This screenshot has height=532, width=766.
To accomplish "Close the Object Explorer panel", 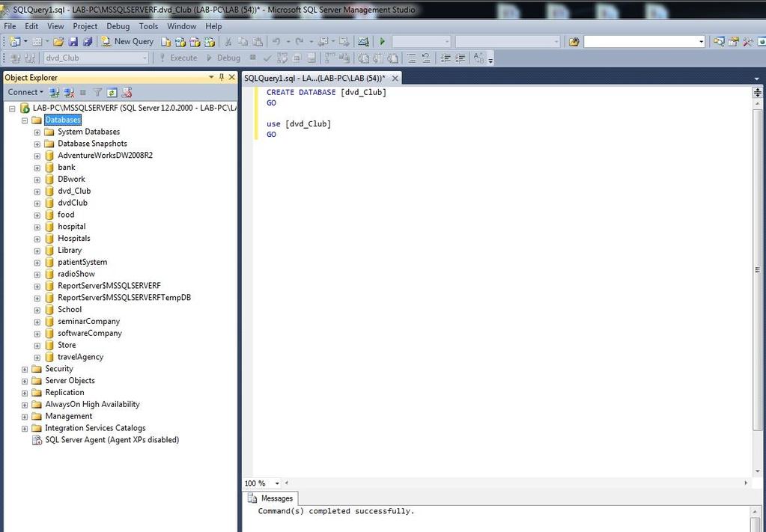I will (232, 77).
